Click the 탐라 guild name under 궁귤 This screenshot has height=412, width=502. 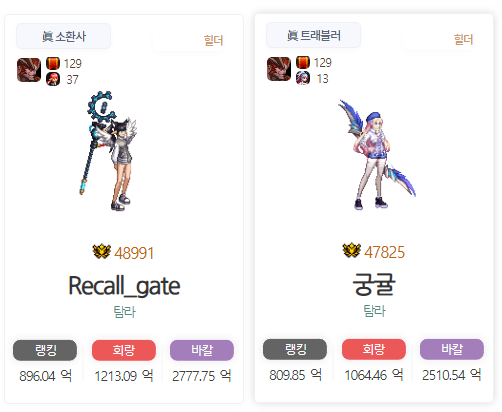pos(374,311)
